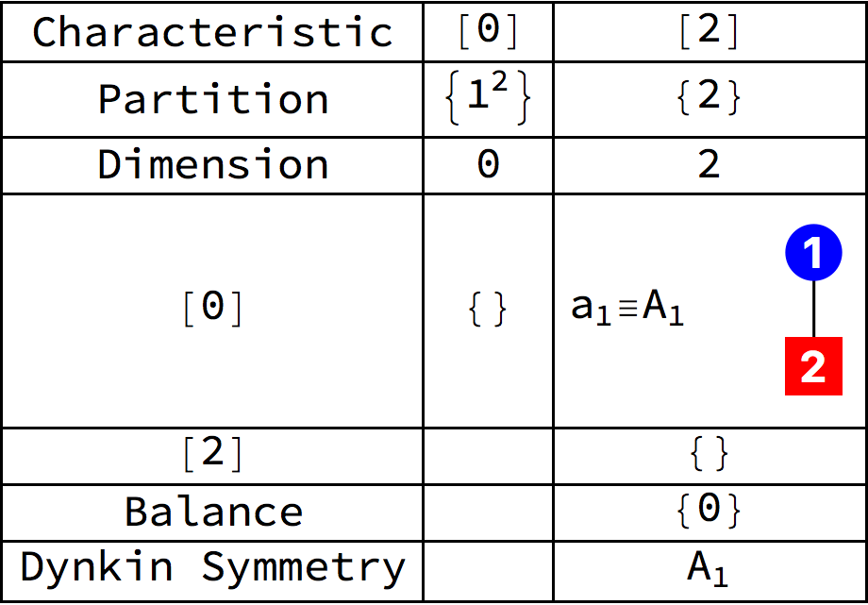Click the dimension value 2
Viewport: 868px width, 605px height.
[709, 165]
